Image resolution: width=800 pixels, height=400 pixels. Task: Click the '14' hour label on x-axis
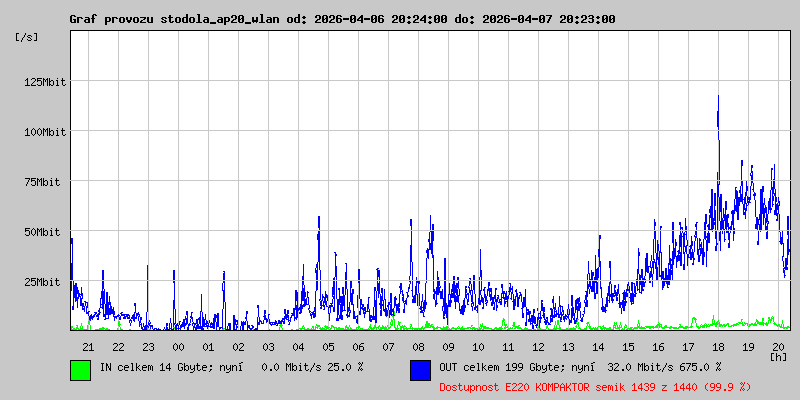[x=598, y=347]
